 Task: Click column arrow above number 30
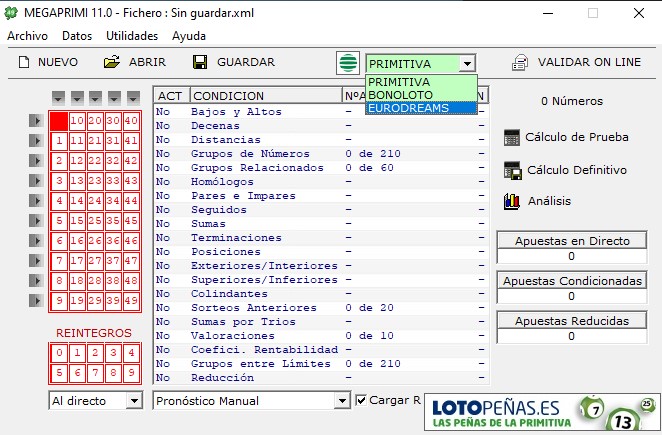point(114,98)
